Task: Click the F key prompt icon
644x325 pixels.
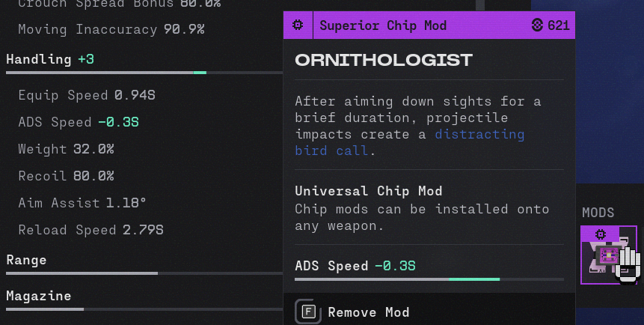Action: pos(308,312)
